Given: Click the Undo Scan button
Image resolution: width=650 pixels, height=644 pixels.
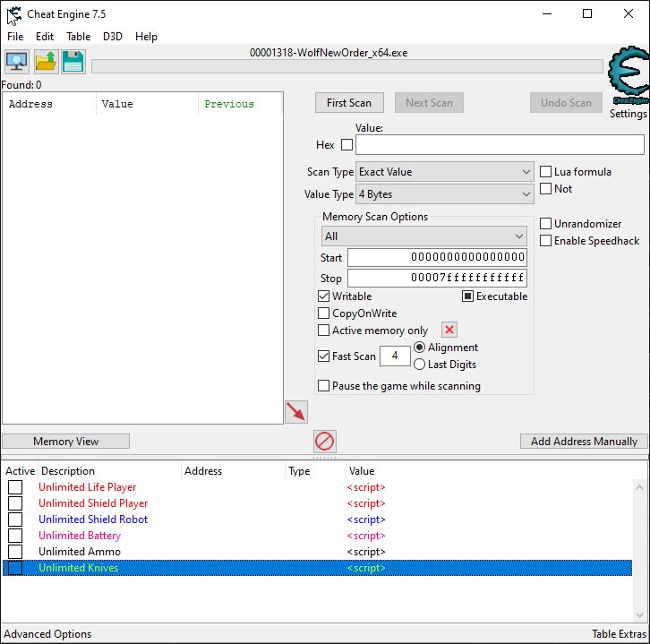Looking at the screenshot, I should click(566, 102).
